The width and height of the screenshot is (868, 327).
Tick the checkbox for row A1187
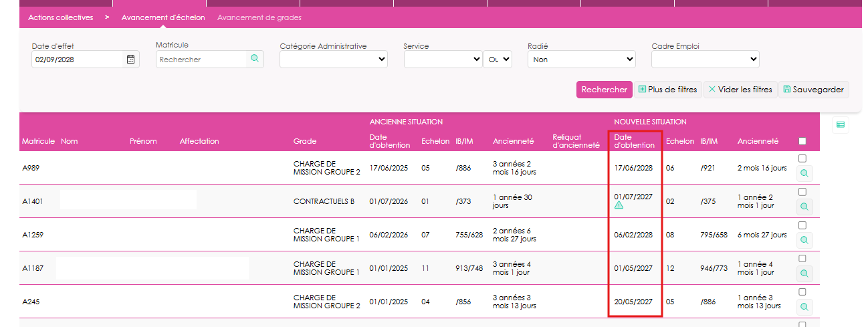(802, 259)
